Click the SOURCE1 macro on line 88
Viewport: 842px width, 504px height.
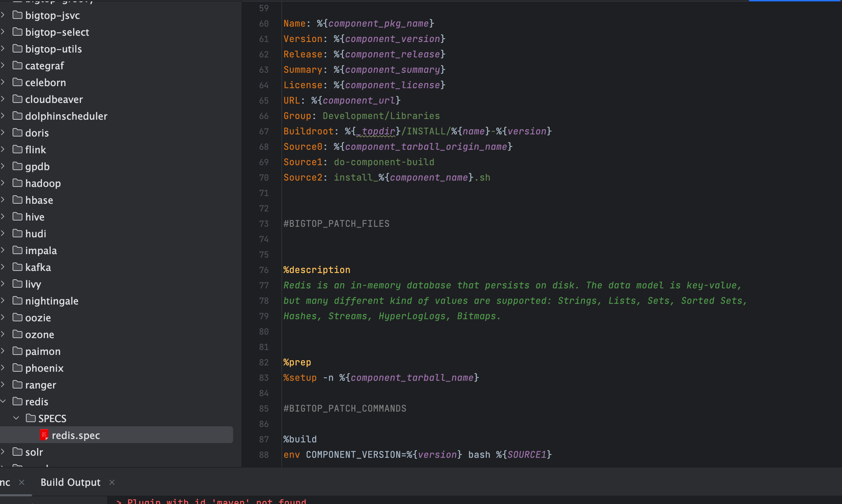(x=527, y=455)
